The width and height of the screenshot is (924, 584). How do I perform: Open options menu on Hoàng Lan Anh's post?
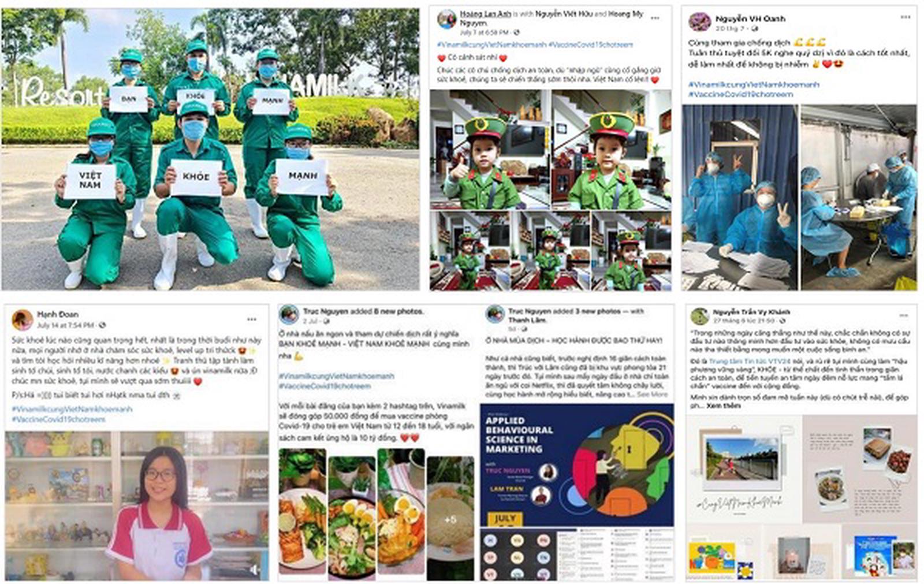[x=655, y=18]
